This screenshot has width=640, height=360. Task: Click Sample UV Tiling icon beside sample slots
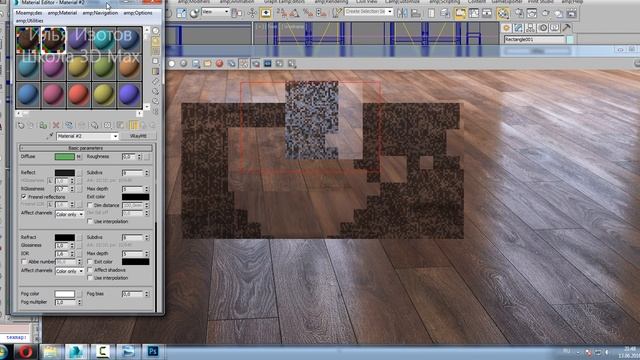(156, 61)
